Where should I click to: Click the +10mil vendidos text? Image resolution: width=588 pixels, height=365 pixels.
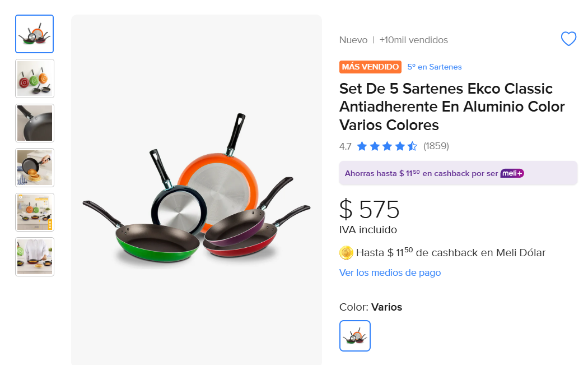pos(413,40)
